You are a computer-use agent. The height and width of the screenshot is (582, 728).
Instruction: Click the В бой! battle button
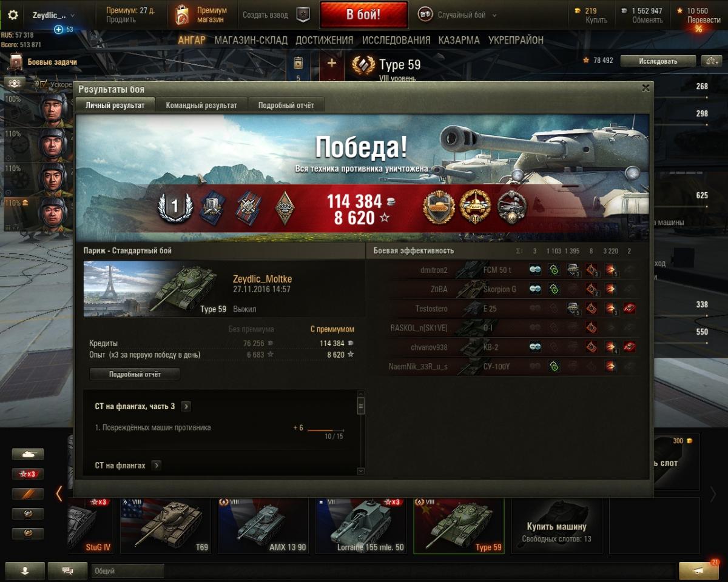pyautogui.click(x=363, y=15)
